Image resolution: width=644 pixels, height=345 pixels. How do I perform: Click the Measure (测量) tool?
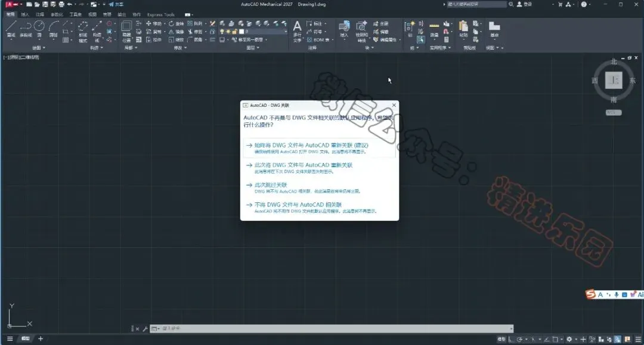(434, 30)
